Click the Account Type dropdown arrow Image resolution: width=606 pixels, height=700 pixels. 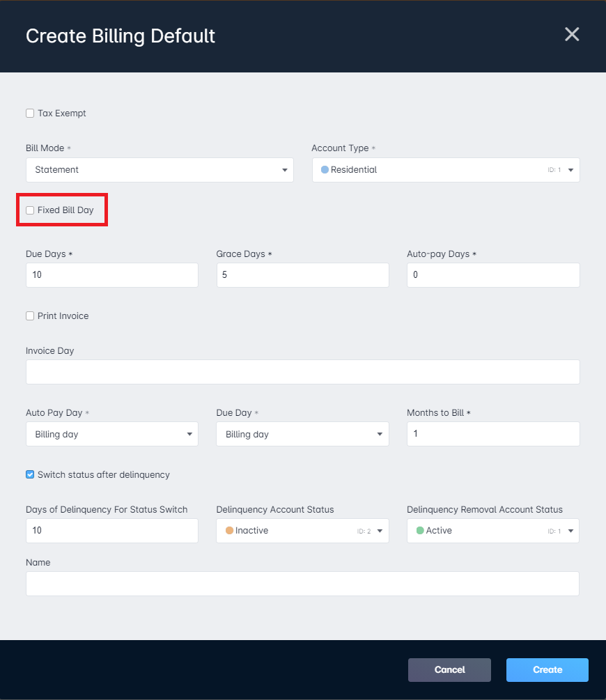pyautogui.click(x=570, y=169)
